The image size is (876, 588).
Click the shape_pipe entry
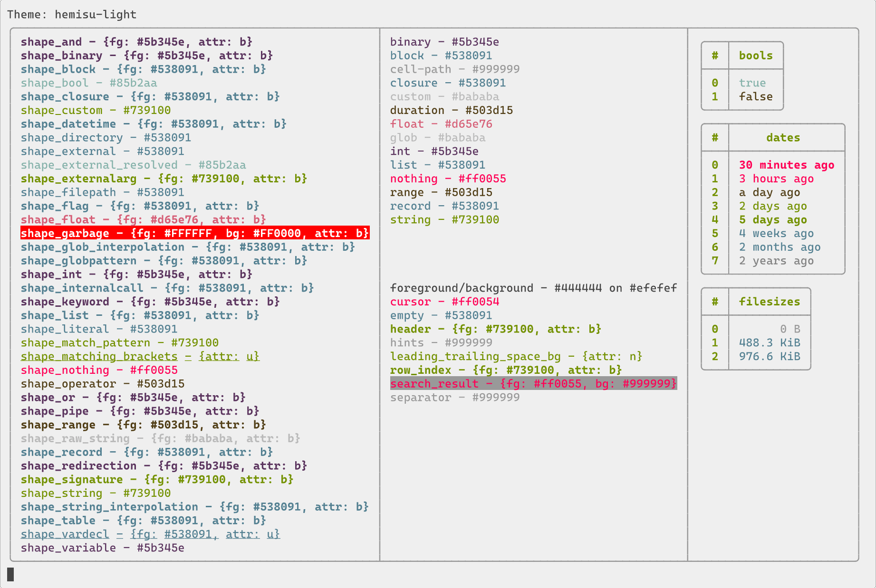140,411
